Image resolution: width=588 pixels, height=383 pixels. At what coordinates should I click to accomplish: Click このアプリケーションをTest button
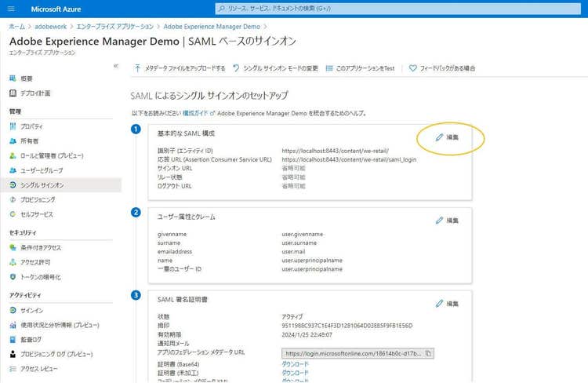coord(360,68)
